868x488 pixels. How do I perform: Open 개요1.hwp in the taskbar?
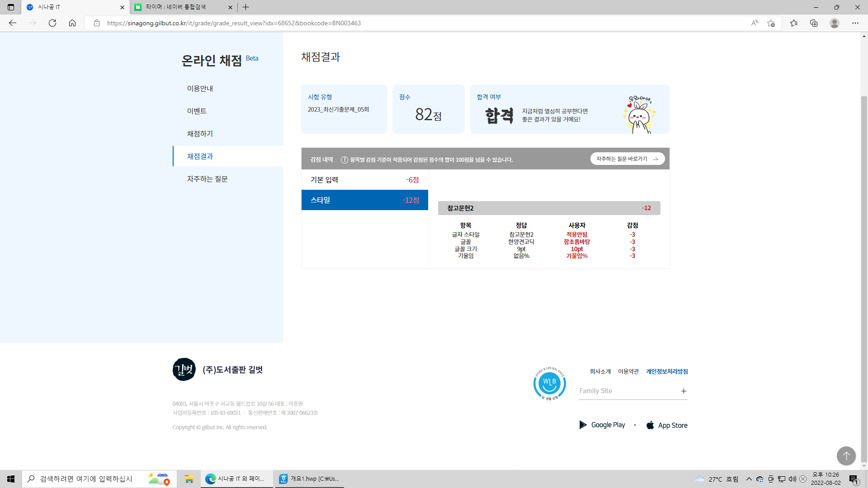click(309, 479)
